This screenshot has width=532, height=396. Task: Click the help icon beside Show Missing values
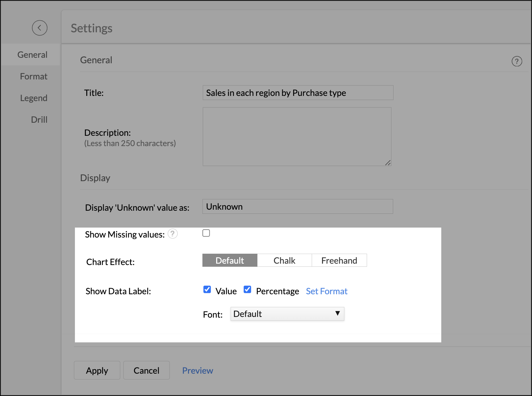pos(173,234)
